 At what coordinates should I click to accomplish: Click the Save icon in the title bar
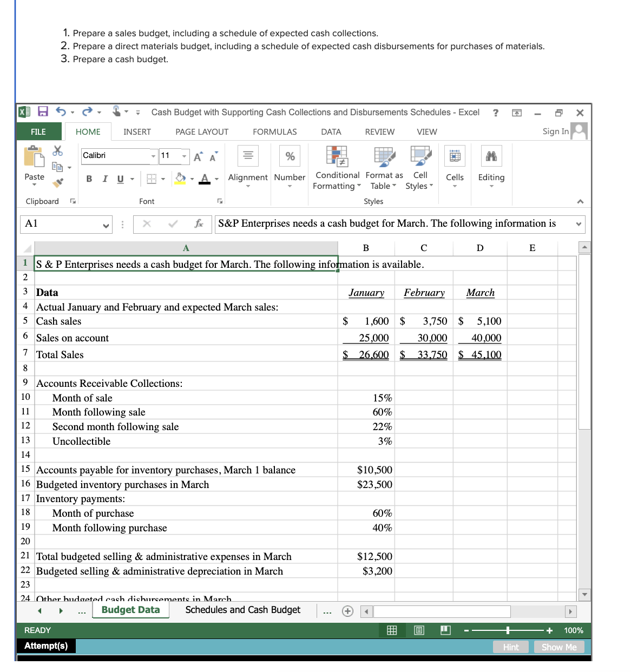tap(43, 112)
